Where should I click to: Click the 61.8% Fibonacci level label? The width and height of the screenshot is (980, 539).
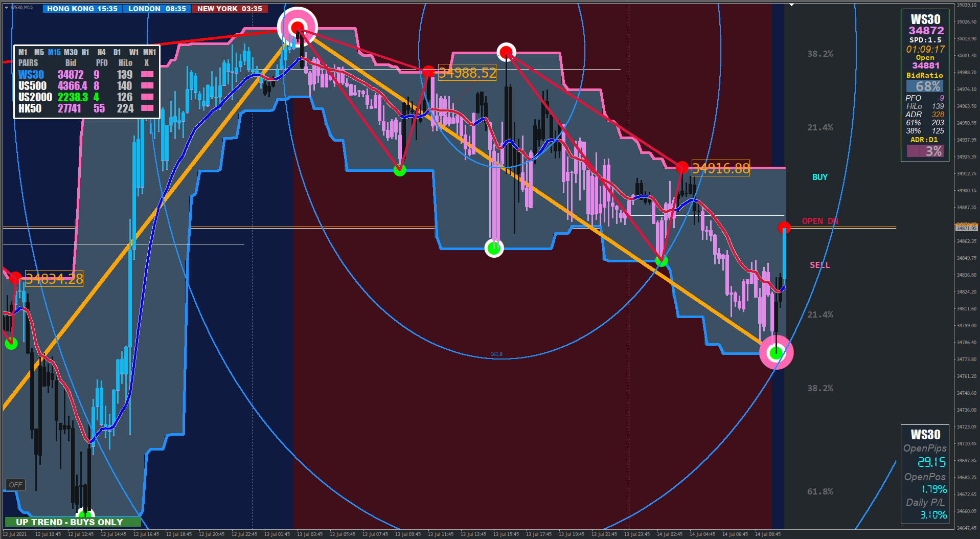tap(820, 491)
